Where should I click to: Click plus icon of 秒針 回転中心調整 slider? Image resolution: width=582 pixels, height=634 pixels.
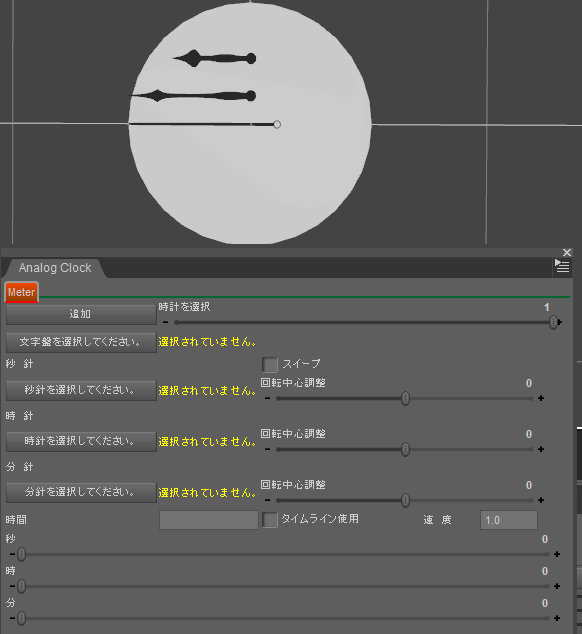(x=541, y=398)
